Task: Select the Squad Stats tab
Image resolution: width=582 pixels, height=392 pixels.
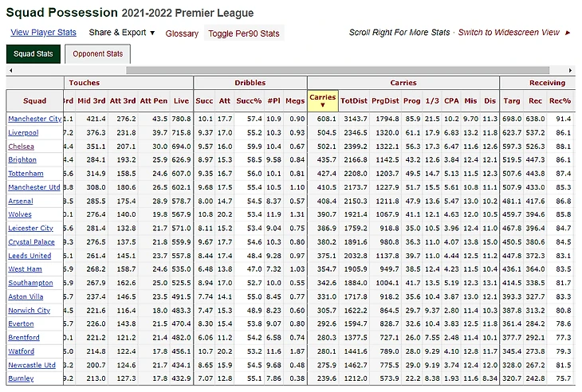Action: click(x=33, y=54)
